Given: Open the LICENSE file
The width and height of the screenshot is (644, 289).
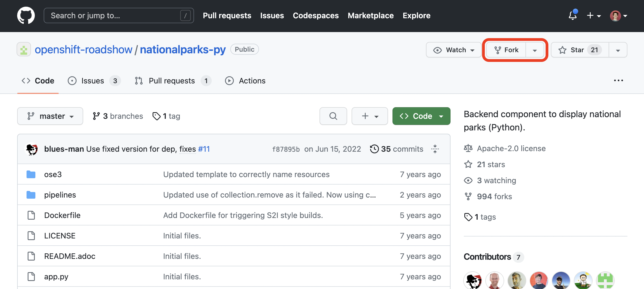Looking at the screenshot, I should (60, 236).
